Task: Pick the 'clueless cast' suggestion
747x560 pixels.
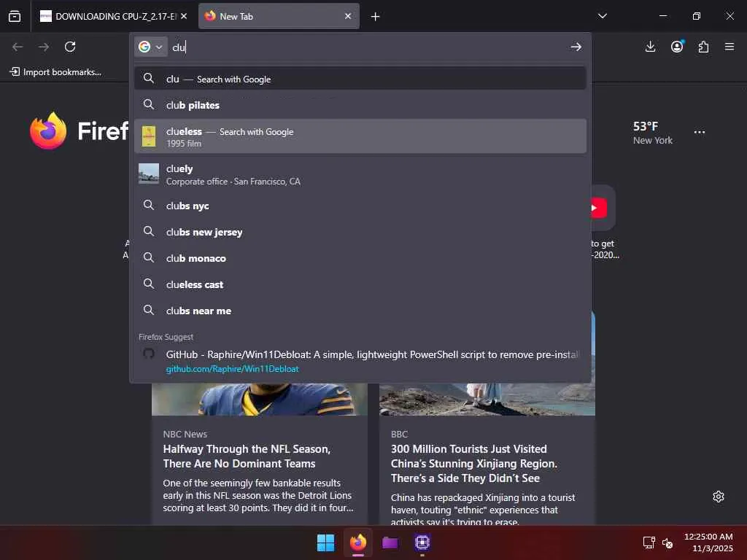Action: [360, 284]
